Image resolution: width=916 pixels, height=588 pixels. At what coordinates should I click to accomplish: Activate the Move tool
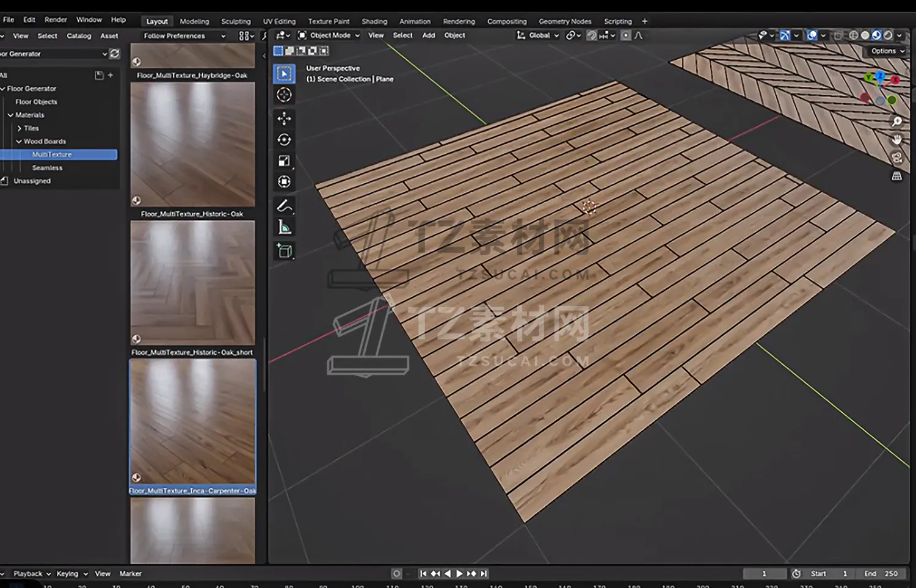coord(284,118)
